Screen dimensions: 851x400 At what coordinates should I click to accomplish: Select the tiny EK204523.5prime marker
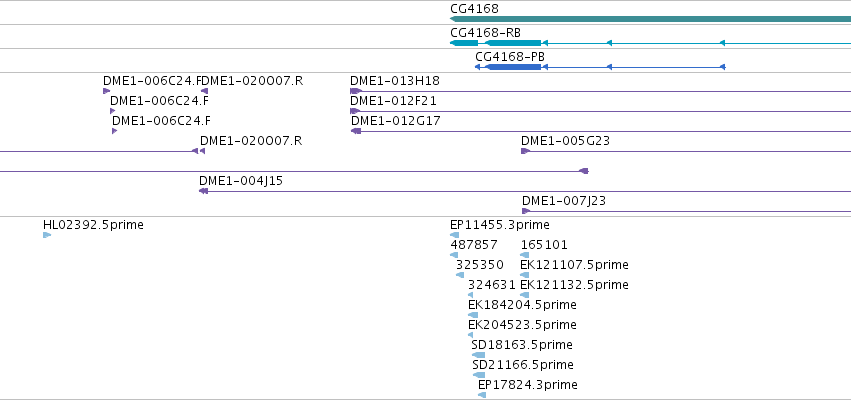(471, 335)
